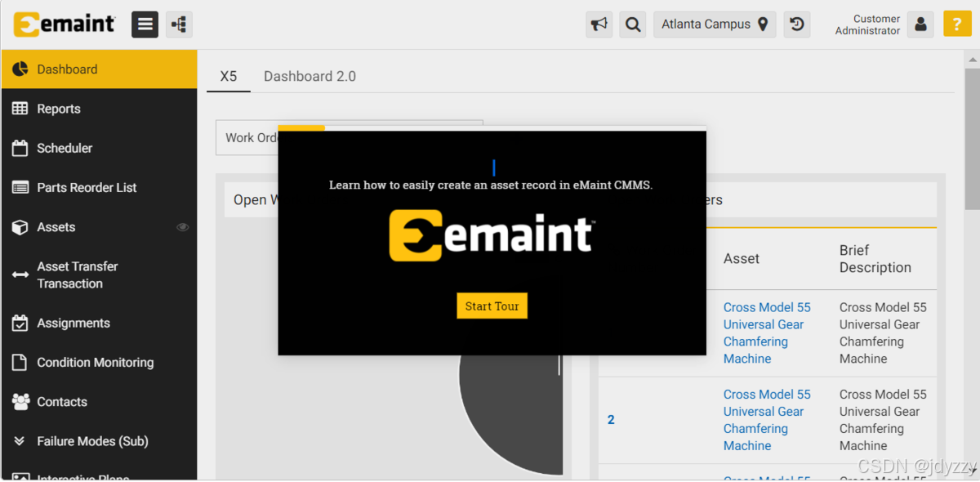Open the second-row Cross Model 55 asset link
The image size is (980, 482).
point(767,419)
